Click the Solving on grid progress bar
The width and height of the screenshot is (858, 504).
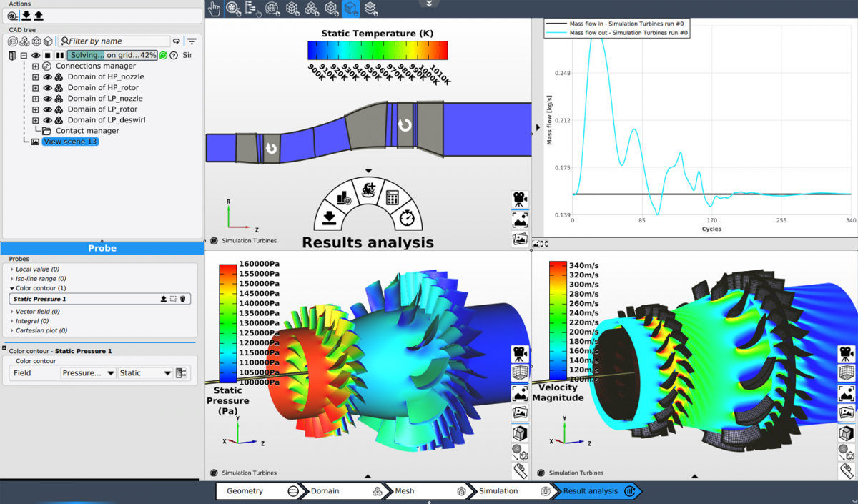click(x=112, y=55)
